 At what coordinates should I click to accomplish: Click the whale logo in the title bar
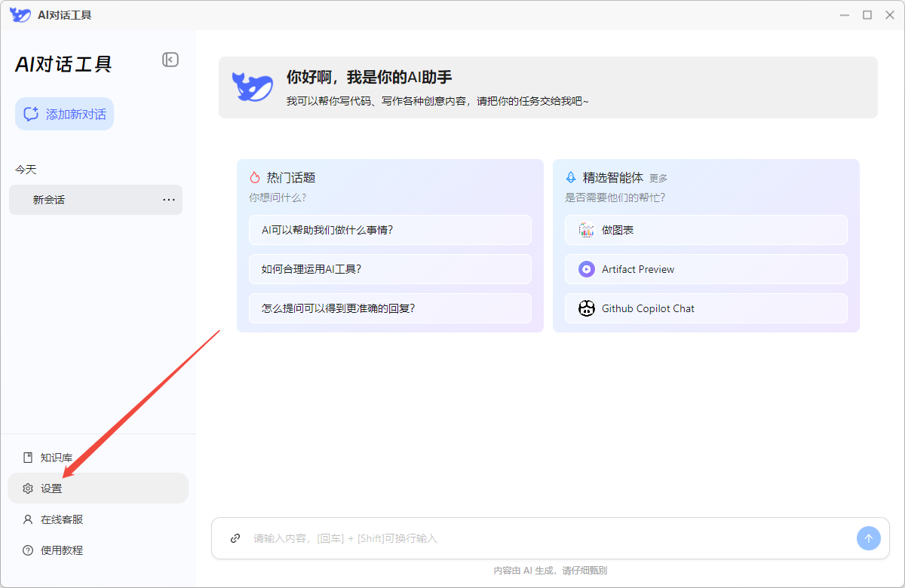20,14
